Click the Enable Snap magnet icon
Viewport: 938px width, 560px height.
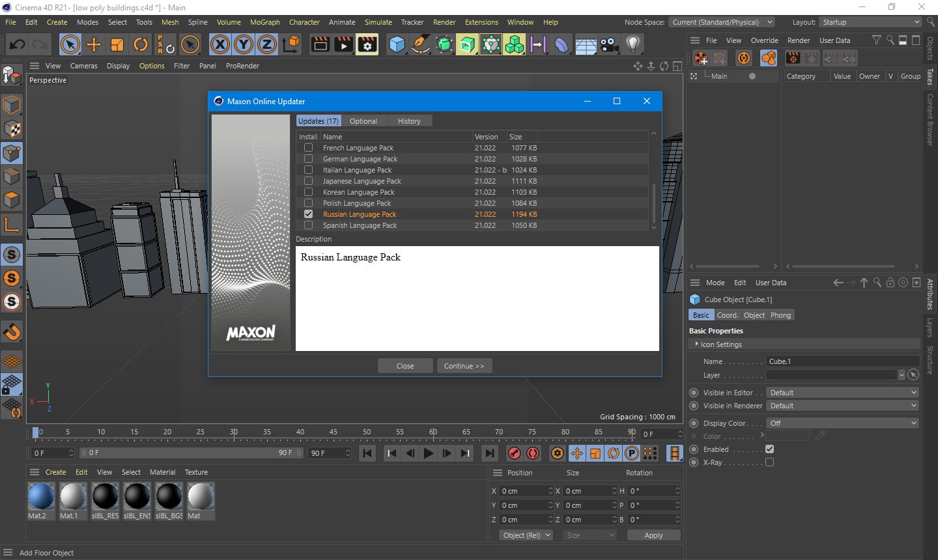12,332
